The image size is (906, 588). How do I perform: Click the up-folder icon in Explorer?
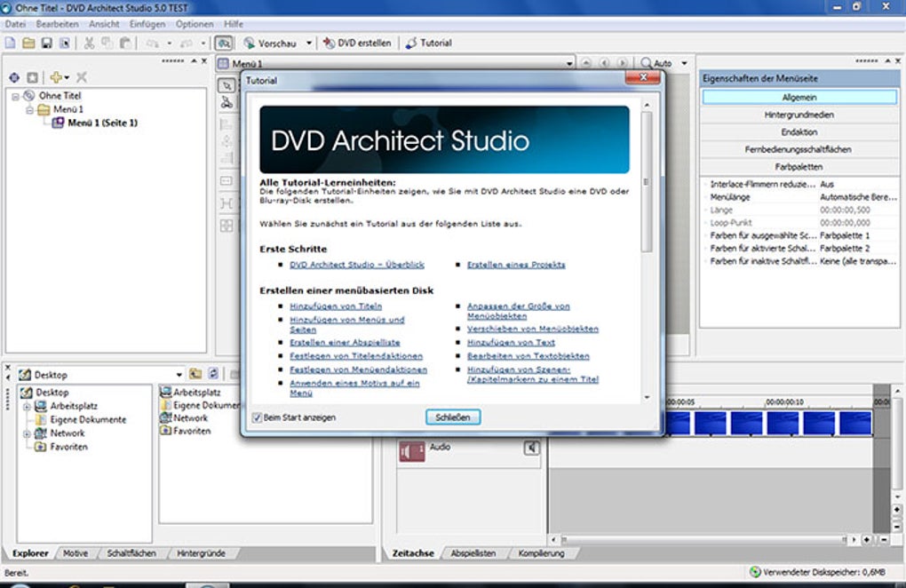[x=195, y=374]
